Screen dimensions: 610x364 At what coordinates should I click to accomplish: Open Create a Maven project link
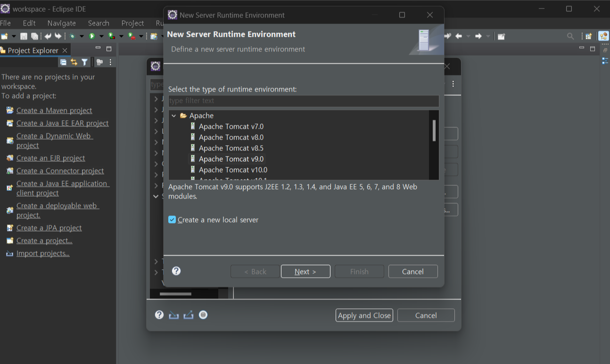54,110
